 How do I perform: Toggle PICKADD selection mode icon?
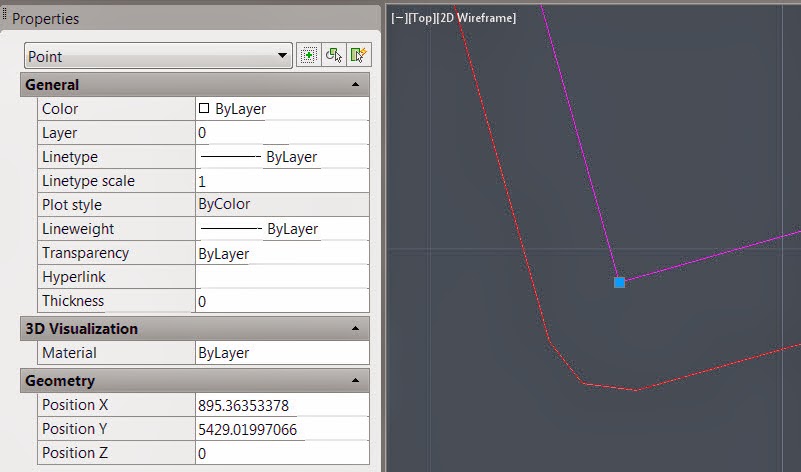pos(309,55)
